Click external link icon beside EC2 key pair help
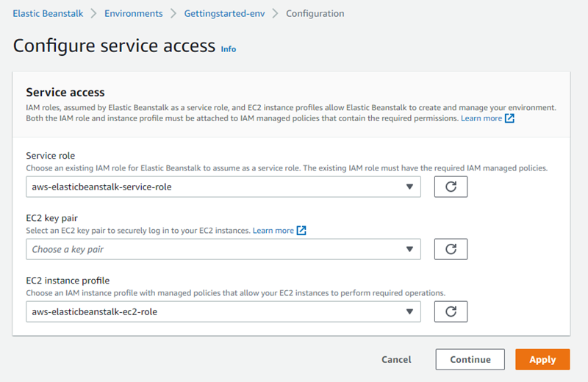This screenshot has height=382, width=588. click(301, 231)
